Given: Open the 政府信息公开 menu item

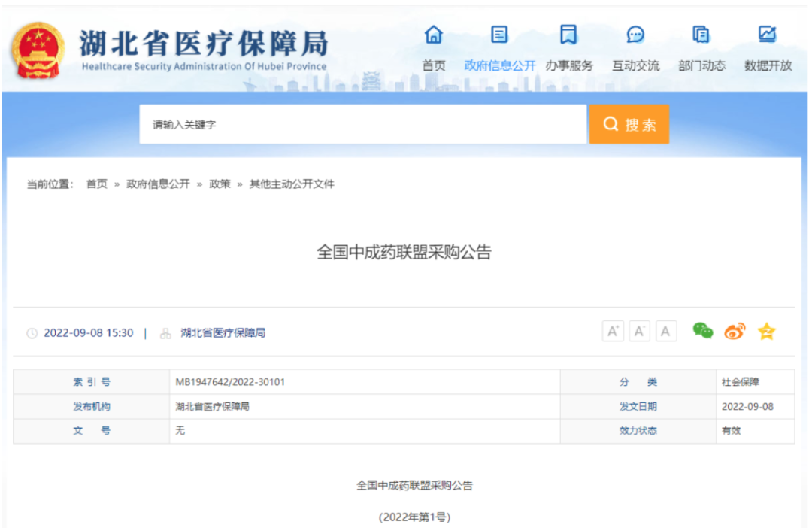Looking at the screenshot, I should tap(500, 65).
